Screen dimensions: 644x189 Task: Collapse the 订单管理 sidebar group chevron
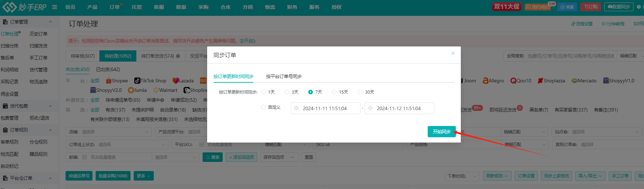(50, 22)
